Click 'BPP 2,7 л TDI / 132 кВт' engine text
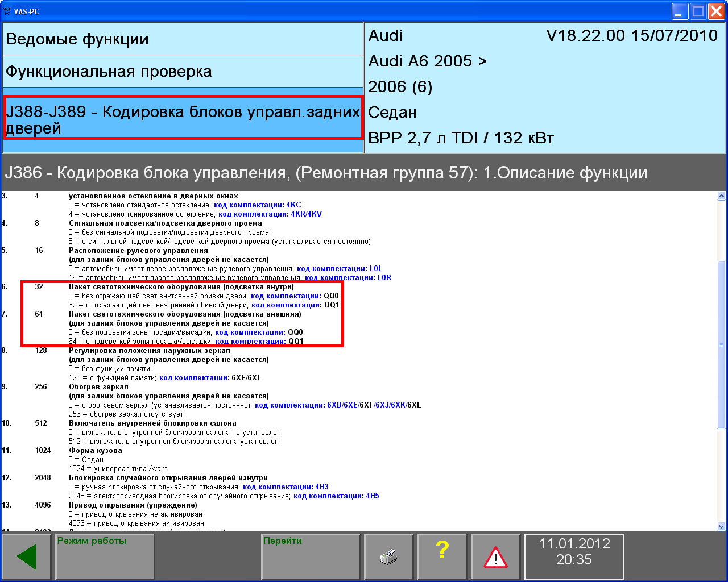 coord(461,138)
